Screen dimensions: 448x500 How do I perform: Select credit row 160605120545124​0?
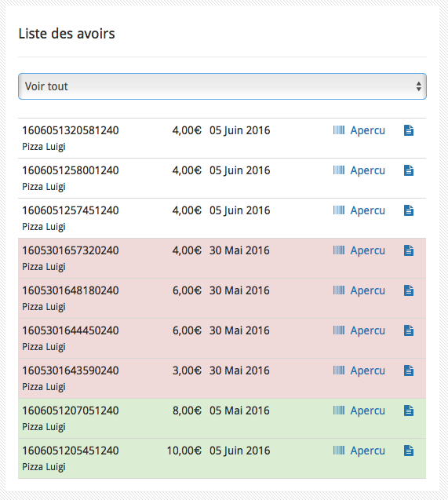222,458
